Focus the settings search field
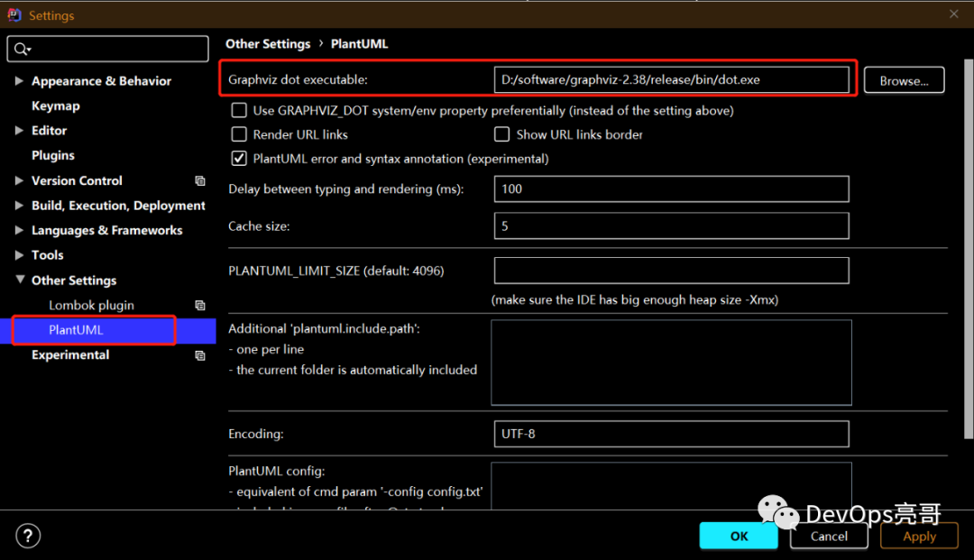This screenshot has width=974, height=560. (108, 49)
